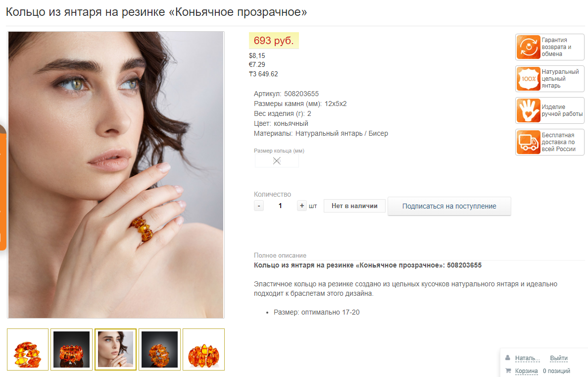The image size is (588, 377).
Task: Click the quantity input field
Action: [x=280, y=206]
